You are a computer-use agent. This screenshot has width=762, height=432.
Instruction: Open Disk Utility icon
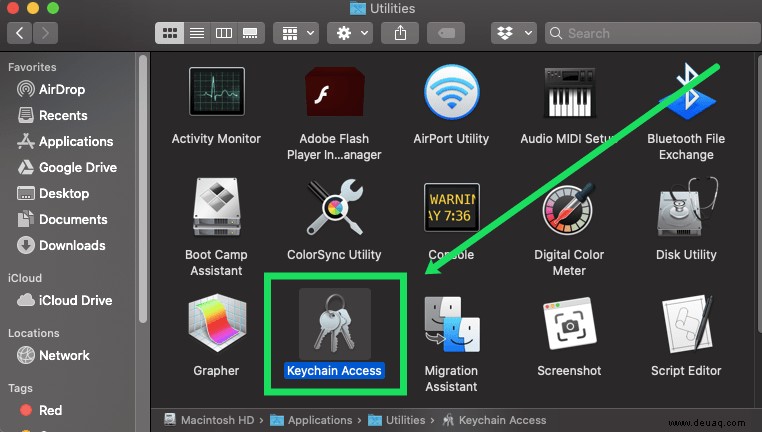687,207
